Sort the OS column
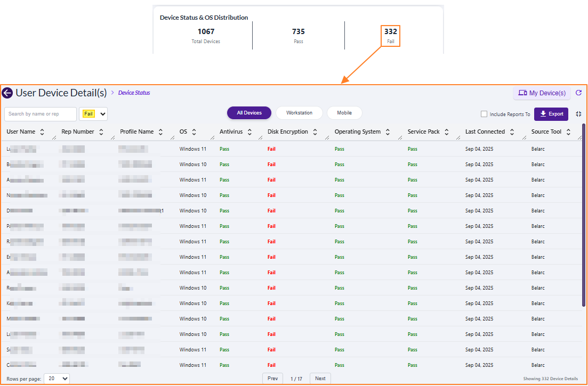Screen dimensions: 588x386 [194, 132]
